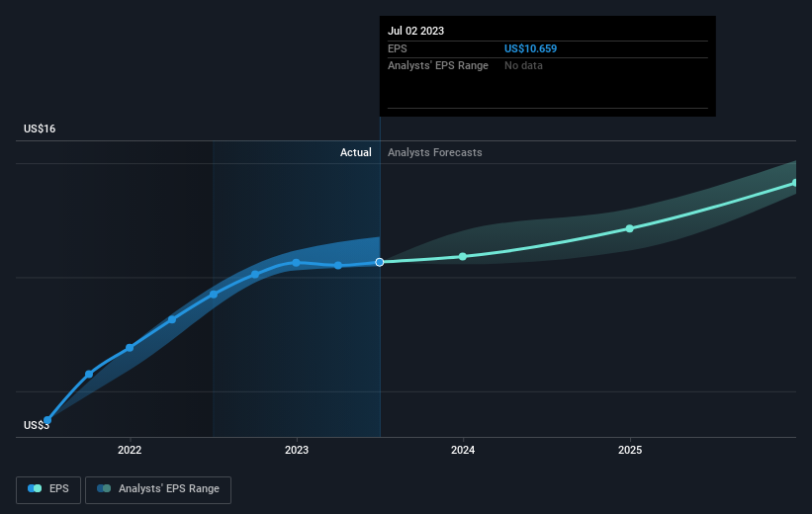Click the 'Analysts Forecasts' section label
The width and height of the screenshot is (812, 514).
pyautogui.click(x=435, y=152)
